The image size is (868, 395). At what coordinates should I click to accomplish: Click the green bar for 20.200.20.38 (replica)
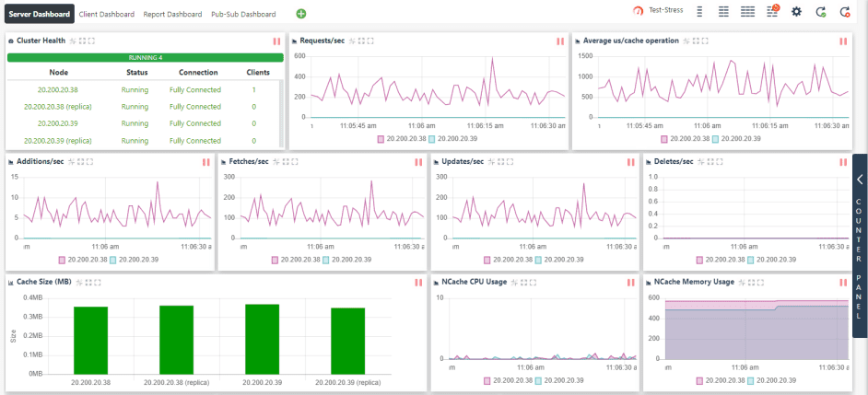coord(177,340)
